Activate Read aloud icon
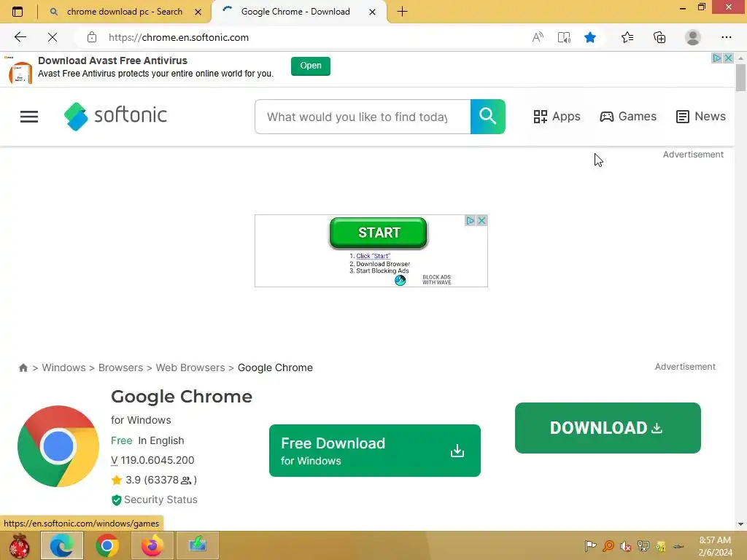747x560 pixels. click(x=538, y=37)
